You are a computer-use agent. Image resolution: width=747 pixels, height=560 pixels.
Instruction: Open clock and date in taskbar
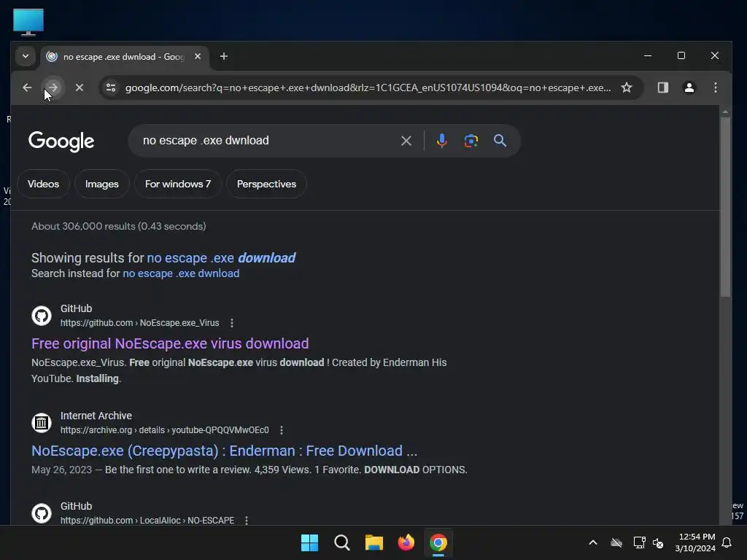[x=695, y=542]
